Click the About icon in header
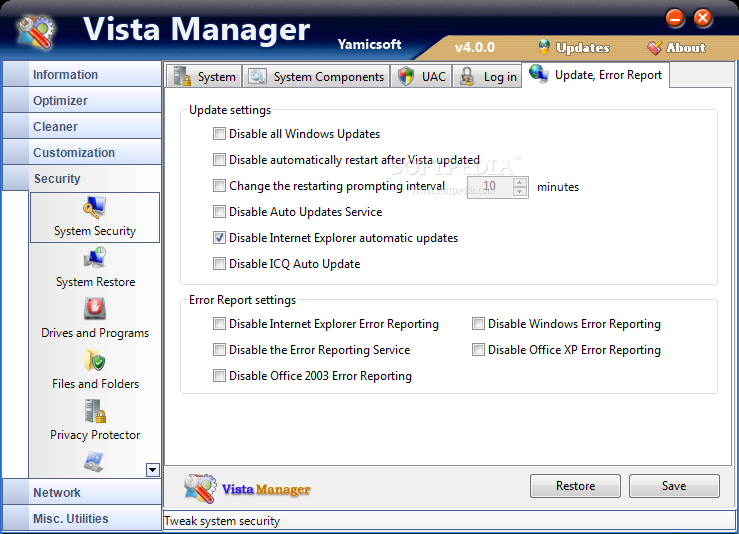Viewport: 739px width, 534px height. tap(654, 47)
